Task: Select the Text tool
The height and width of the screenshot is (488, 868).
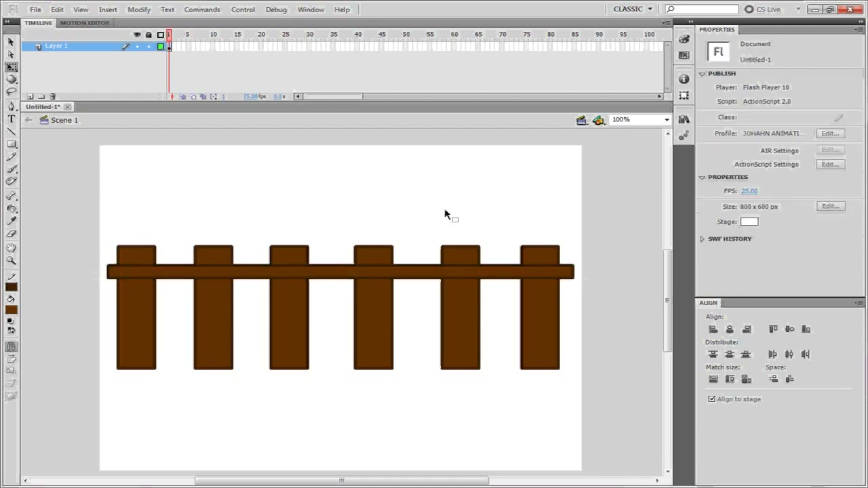Action: point(11,119)
